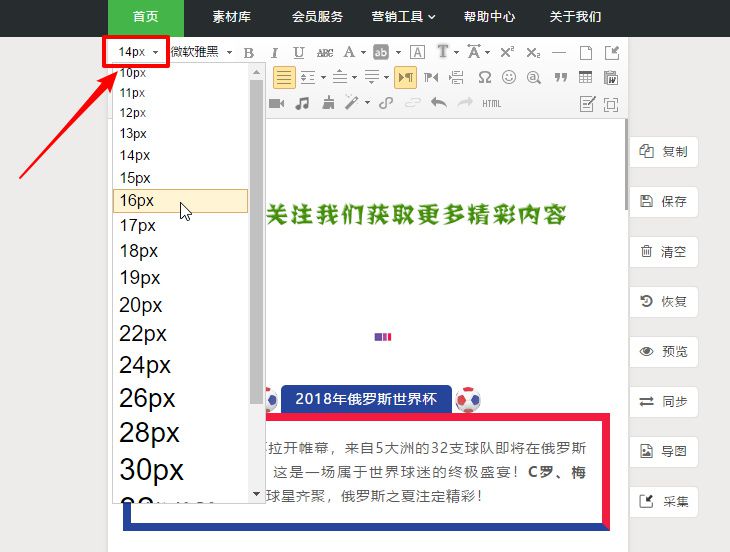Click the ab background color icon
Viewport: 730px width, 552px height.
381,52
